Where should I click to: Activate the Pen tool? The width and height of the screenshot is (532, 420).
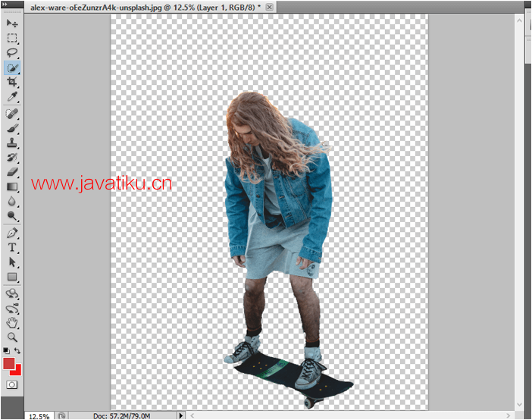tap(12, 233)
